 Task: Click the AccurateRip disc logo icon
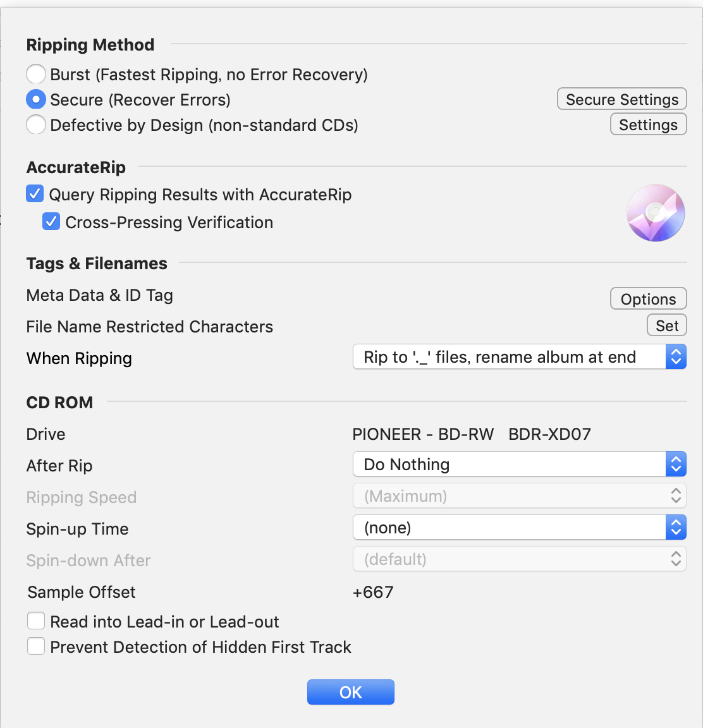tap(655, 213)
